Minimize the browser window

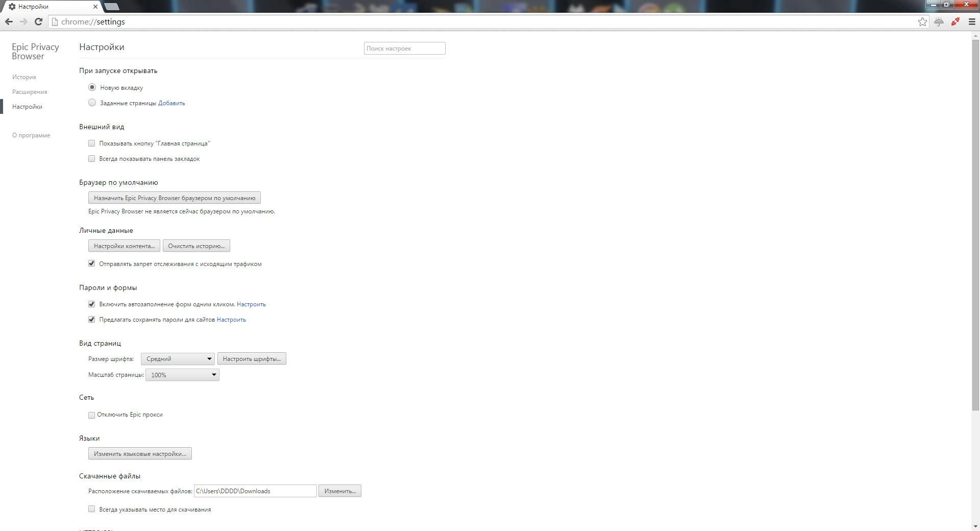point(934,4)
